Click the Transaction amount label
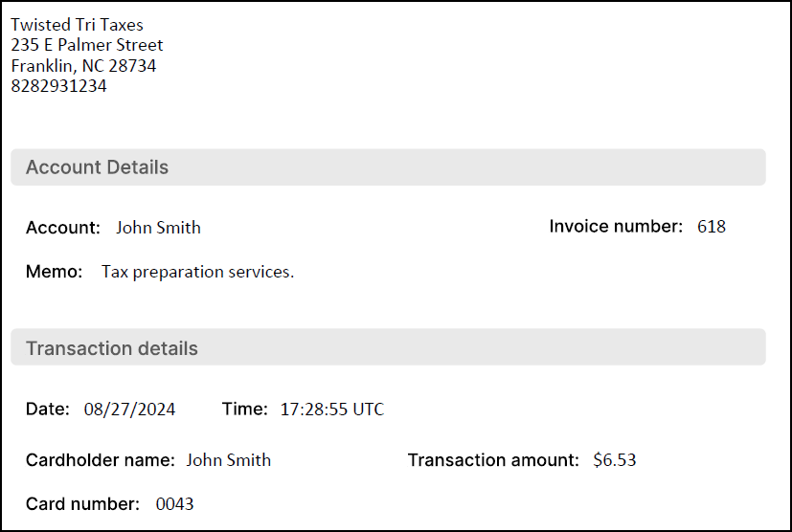 tap(493, 460)
